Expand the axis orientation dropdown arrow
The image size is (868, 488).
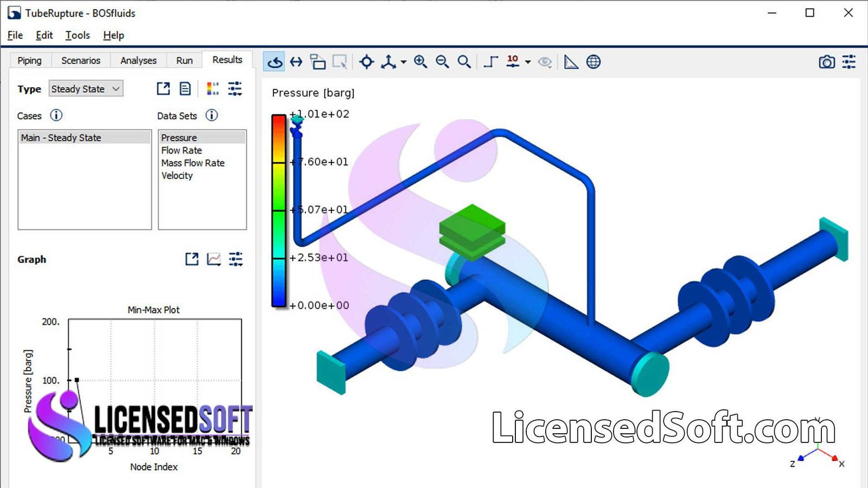click(404, 62)
